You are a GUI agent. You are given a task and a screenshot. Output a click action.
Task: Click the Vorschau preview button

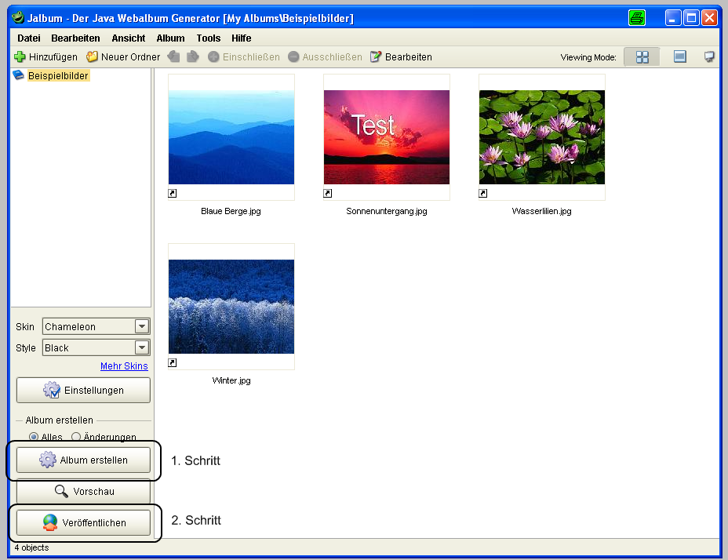[84, 491]
